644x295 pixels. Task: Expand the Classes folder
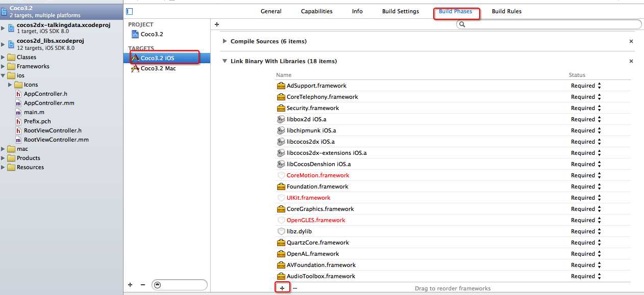[x=4, y=57]
